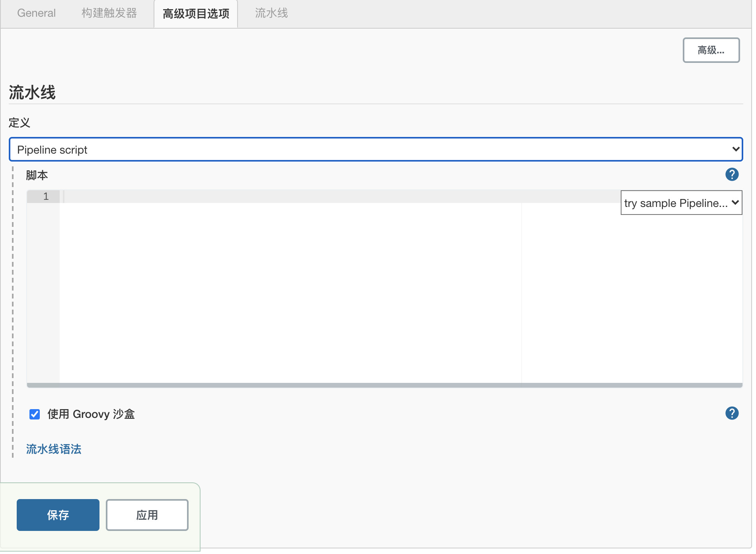The image size is (756, 554).
Task: Click the 保存 save button
Action: (58, 515)
